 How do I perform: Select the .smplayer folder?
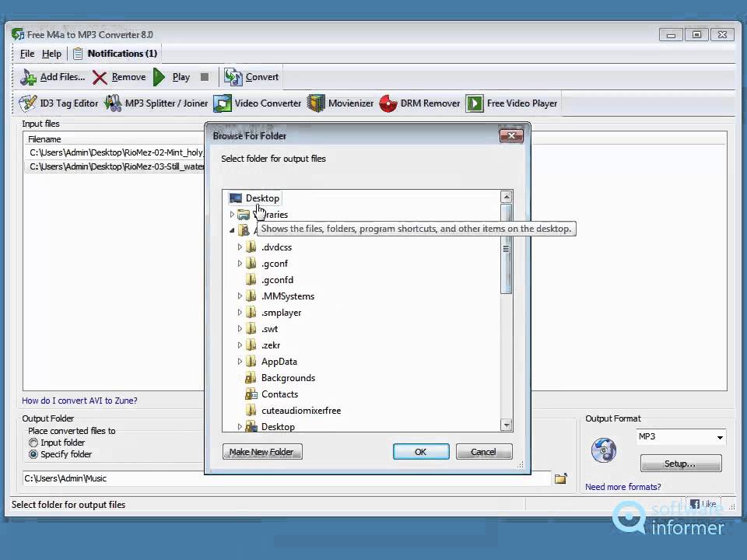[x=273, y=313]
